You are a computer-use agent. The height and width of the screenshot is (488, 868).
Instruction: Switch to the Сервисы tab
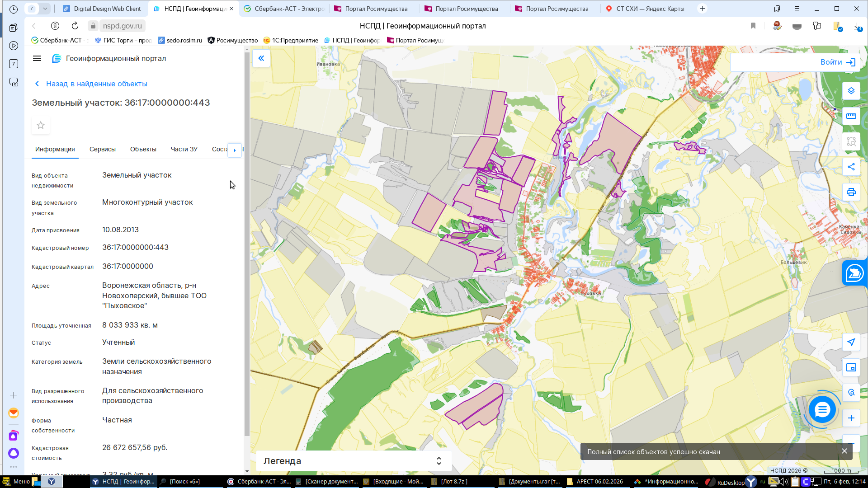[x=102, y=149]
